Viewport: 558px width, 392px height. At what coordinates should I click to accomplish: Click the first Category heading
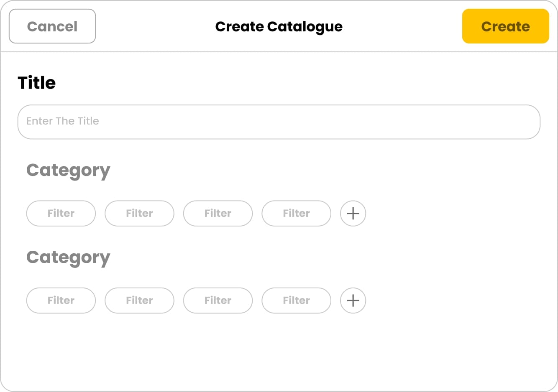point(68,170)
